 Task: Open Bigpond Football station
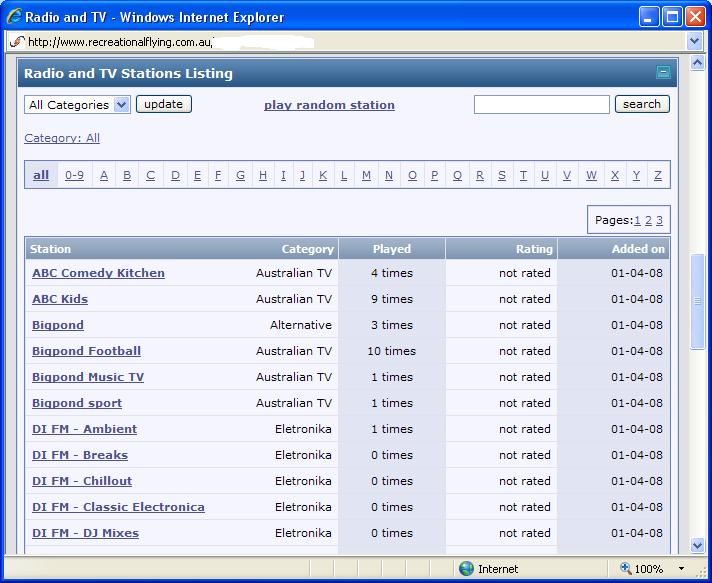tap(86, 351)
